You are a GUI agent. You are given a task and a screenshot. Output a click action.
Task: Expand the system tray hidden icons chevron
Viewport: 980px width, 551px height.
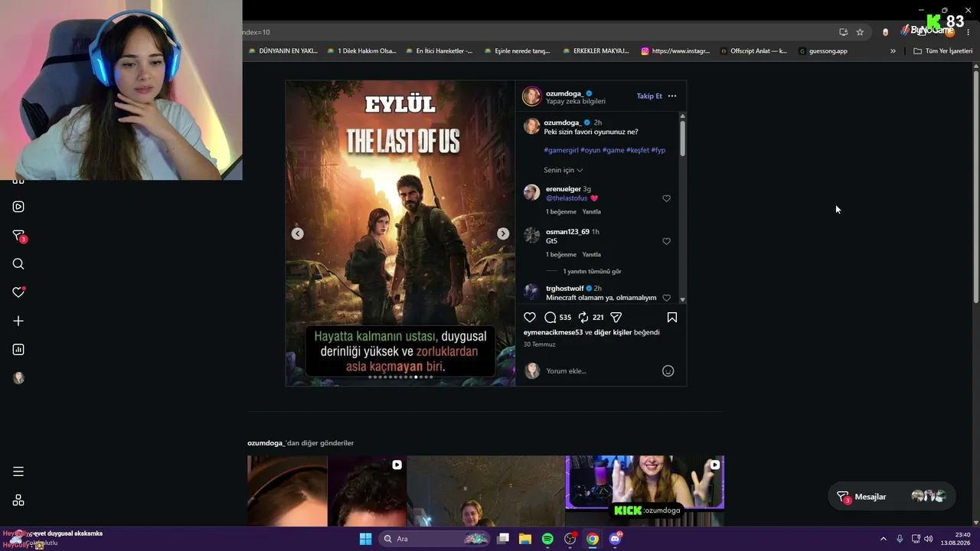point(883,539)
